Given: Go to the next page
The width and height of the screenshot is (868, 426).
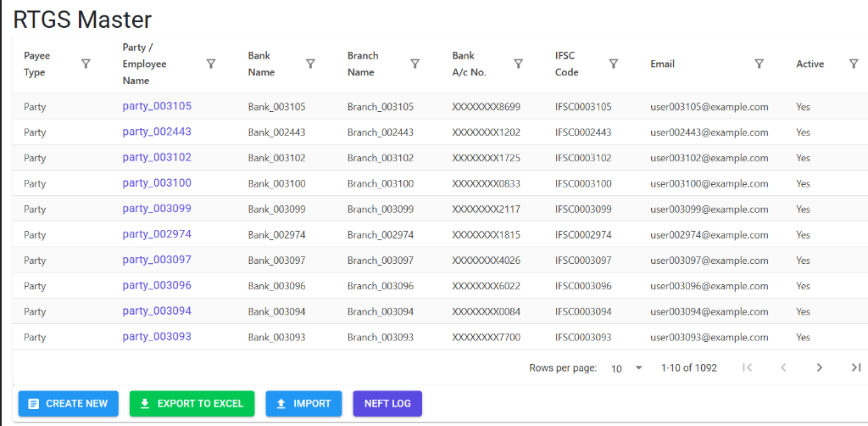Looking at the screenshot, I should [820, 367].
